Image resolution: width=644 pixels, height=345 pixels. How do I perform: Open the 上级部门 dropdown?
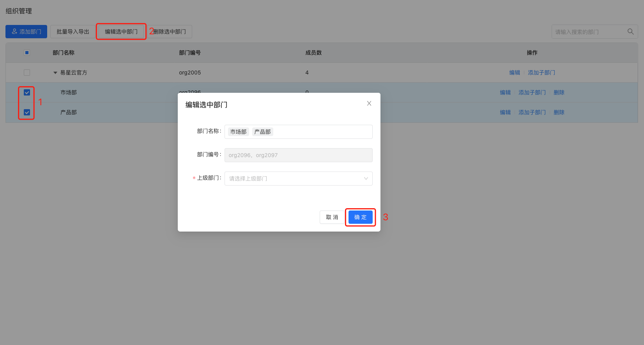(x=298, y=179)
